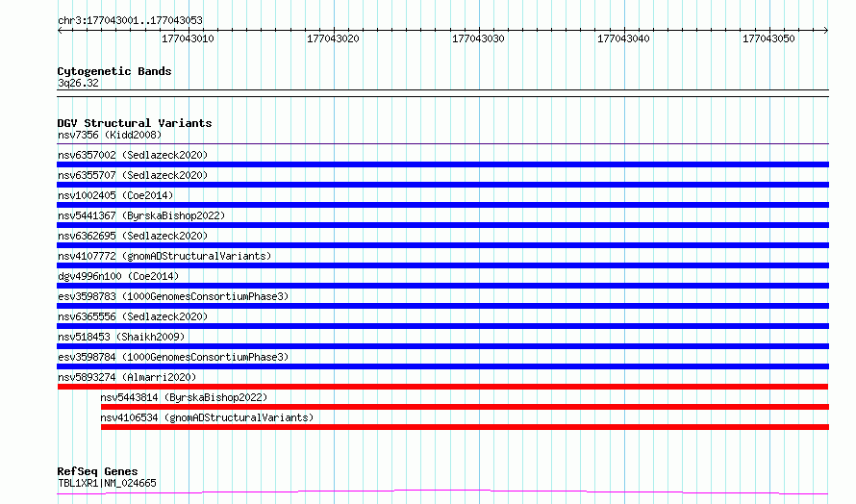Select variant nsv6355707 (Sedlazeck2020)
Image resolution: width=856 pixels, height=504 pixels.
pos(133,175)
